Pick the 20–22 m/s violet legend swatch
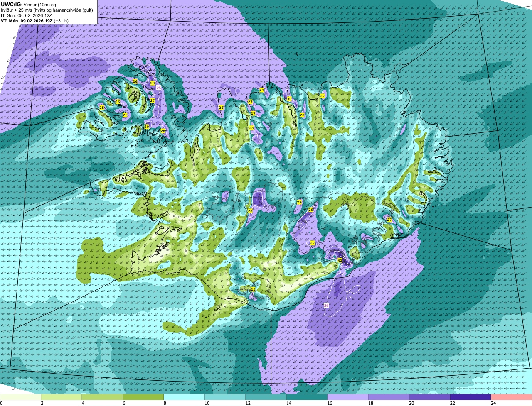 click(x=430, y=397)
